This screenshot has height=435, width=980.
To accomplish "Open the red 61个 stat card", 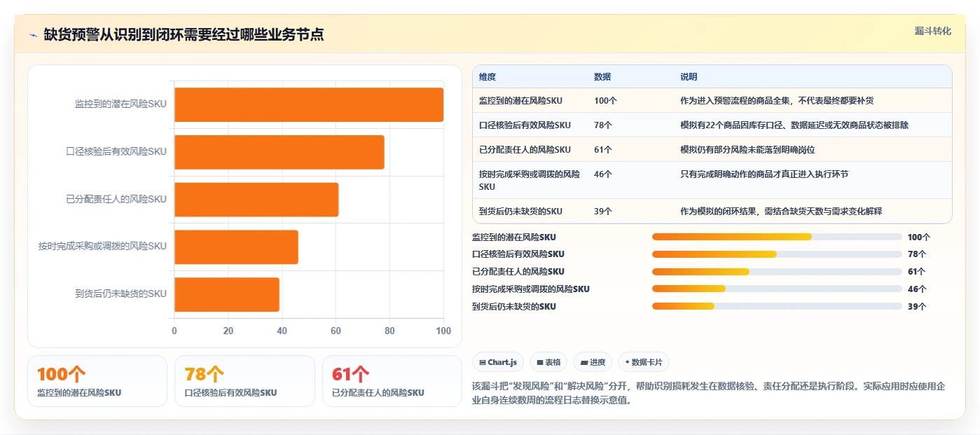I will [x=392, y=381].
